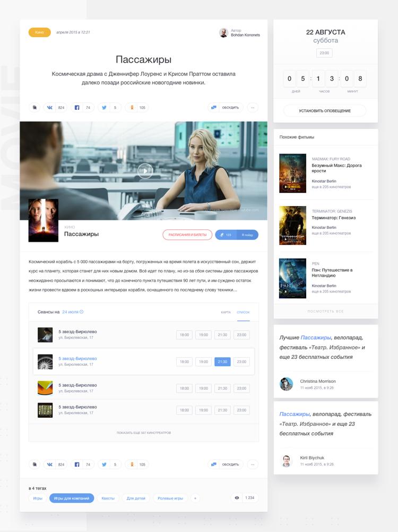
Task: Open the Обсудить discussion button above the trailer
Action: pos(226,108)
